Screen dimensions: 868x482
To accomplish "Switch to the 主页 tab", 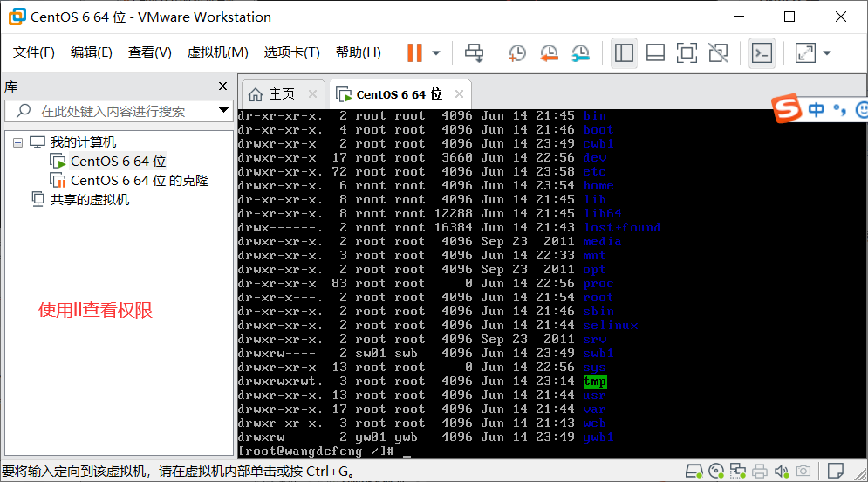I will 281,94.
